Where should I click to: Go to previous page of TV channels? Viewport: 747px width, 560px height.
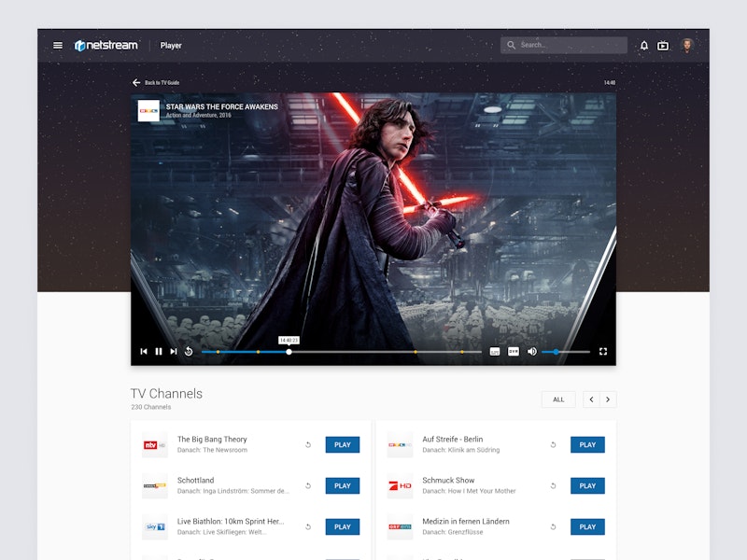point(591,399)
